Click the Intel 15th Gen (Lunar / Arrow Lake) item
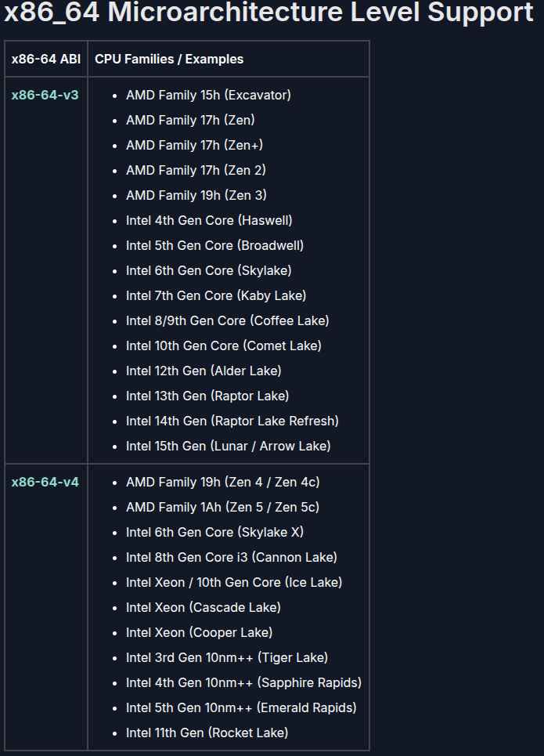The width and height of the screenshot is (544, 756). (x=228, y=447)
